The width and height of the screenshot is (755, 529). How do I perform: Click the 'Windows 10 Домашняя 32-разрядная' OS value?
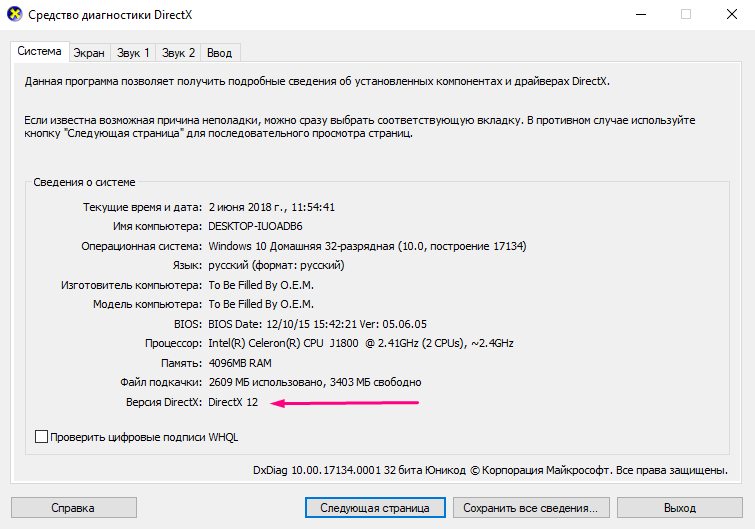[x=367, y=246]
